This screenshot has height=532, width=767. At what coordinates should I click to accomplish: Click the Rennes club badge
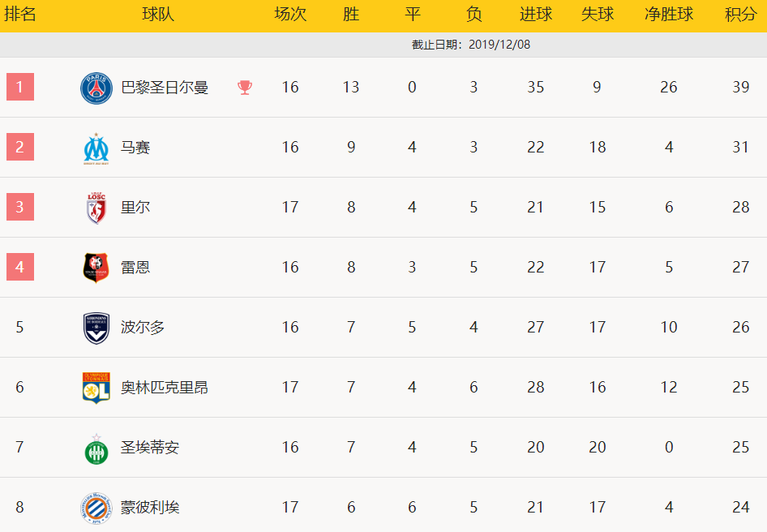(x=96, y=268)
